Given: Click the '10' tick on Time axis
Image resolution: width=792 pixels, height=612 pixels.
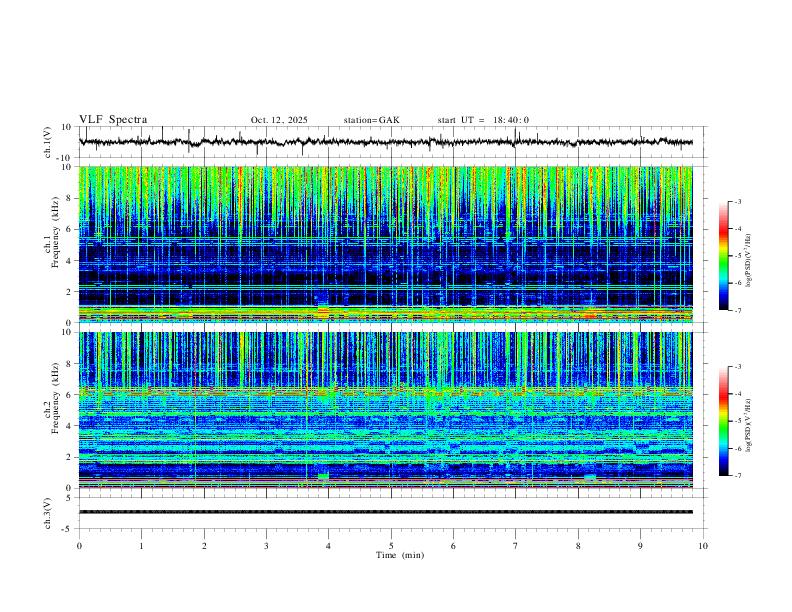Looking at the screenshot, I should 703,546.
